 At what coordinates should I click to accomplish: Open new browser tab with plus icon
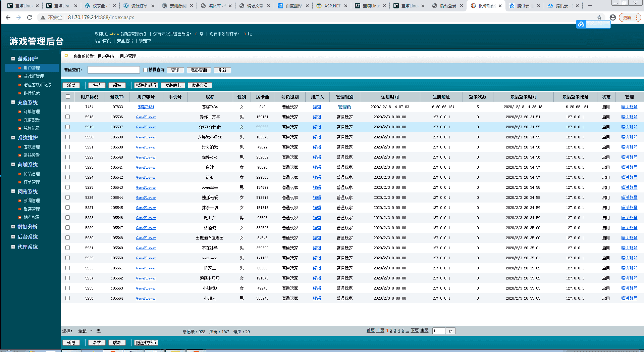pyautogui.click(x=590, y=6)
